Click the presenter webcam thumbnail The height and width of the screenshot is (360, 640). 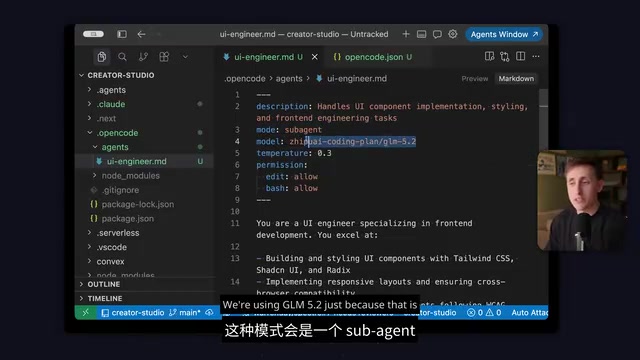582,200
